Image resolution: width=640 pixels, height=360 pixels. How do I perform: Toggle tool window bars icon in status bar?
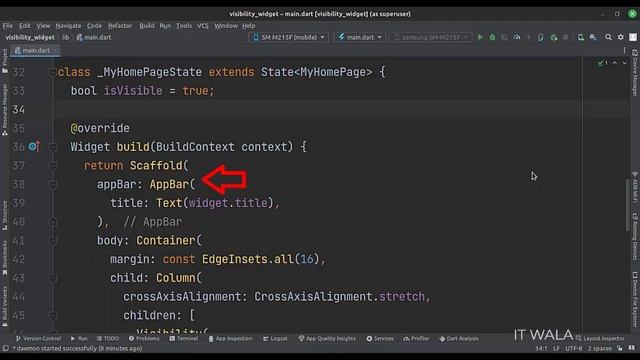[5, 348]
